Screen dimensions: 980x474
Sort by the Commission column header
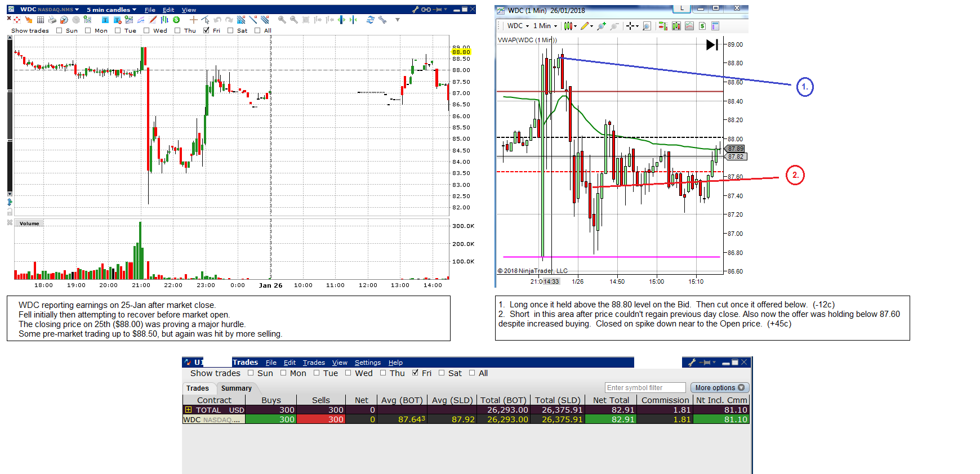[x=665, y=400]
